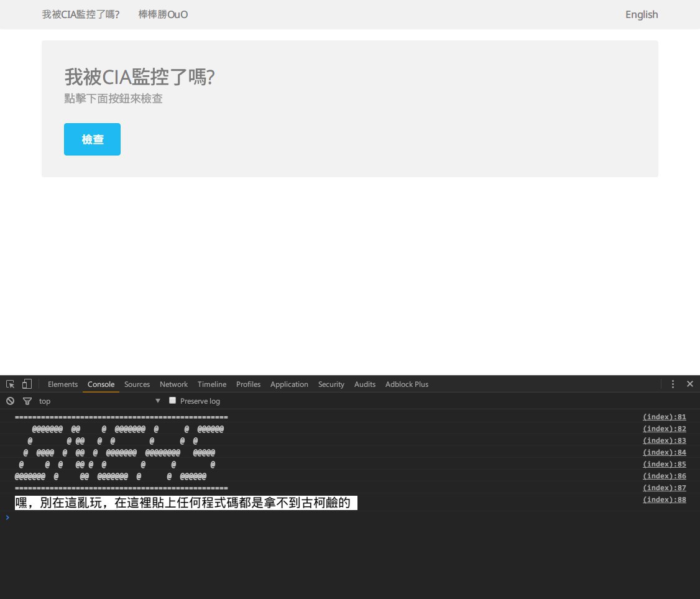The width and height of the screenshot is (700, 599).
Task: Click the inspect element picker icon
Action: point(11,384)
